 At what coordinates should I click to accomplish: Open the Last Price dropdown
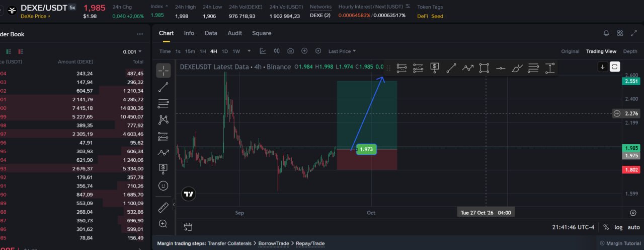342,51
